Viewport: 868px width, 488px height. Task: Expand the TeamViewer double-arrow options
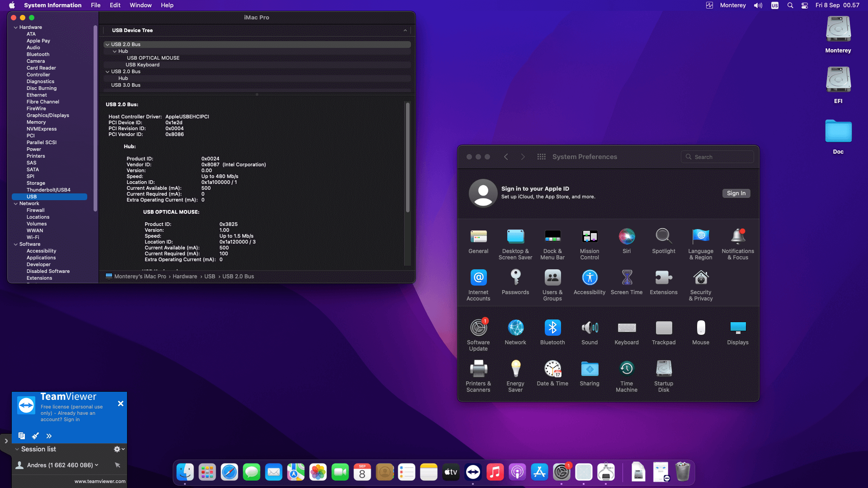pos(49,436)
